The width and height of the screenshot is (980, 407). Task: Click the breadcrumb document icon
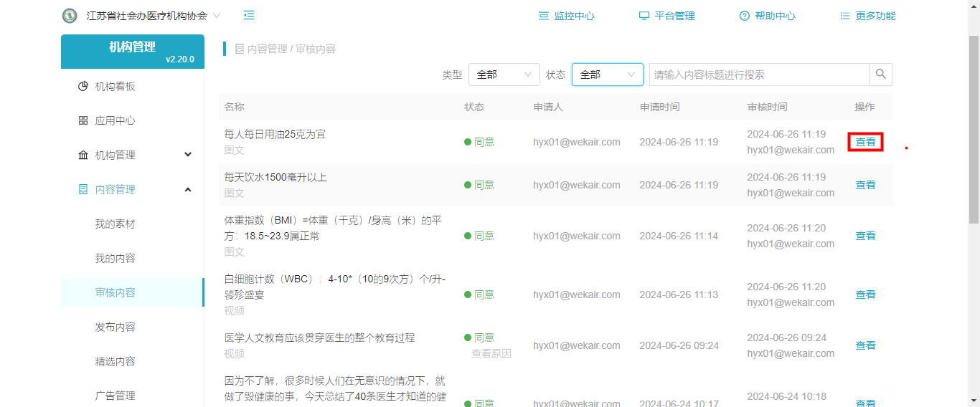[240, 49]
